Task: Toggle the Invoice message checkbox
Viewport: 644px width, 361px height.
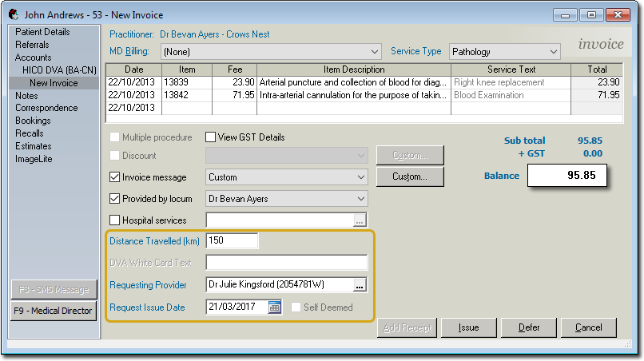Action: 114,177
